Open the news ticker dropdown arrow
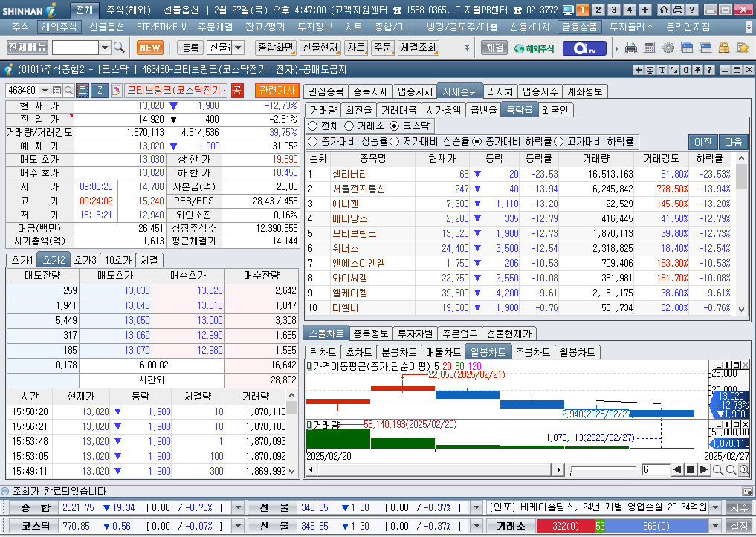This screenshot has height=537, width=756. pyautogui.click(x=716, y=507)
